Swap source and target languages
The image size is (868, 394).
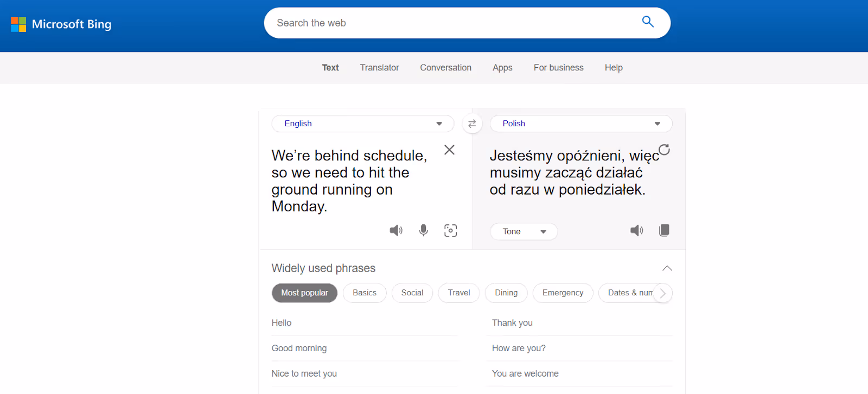click(472, 124)
